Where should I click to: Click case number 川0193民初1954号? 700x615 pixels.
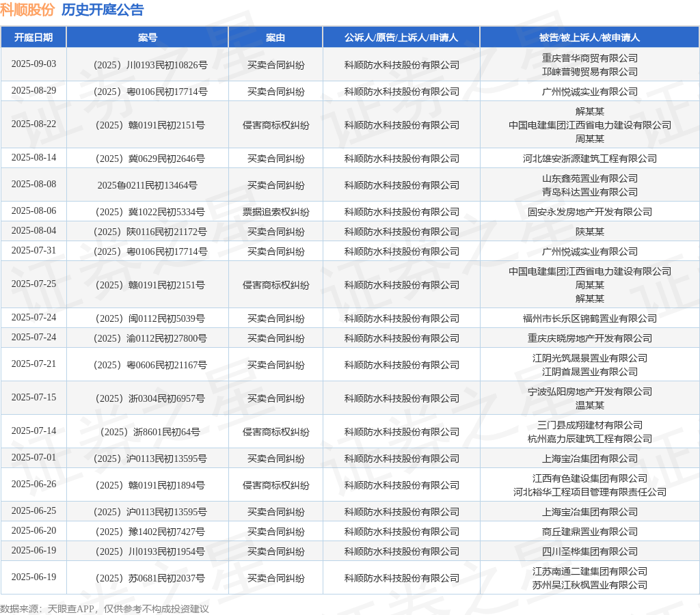(x=150, y=552)
